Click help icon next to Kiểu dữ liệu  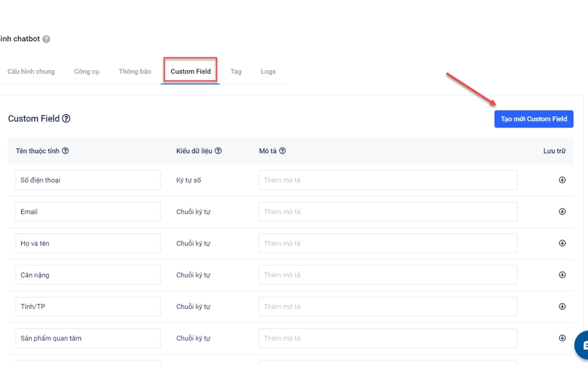click(x=218, y=151)
